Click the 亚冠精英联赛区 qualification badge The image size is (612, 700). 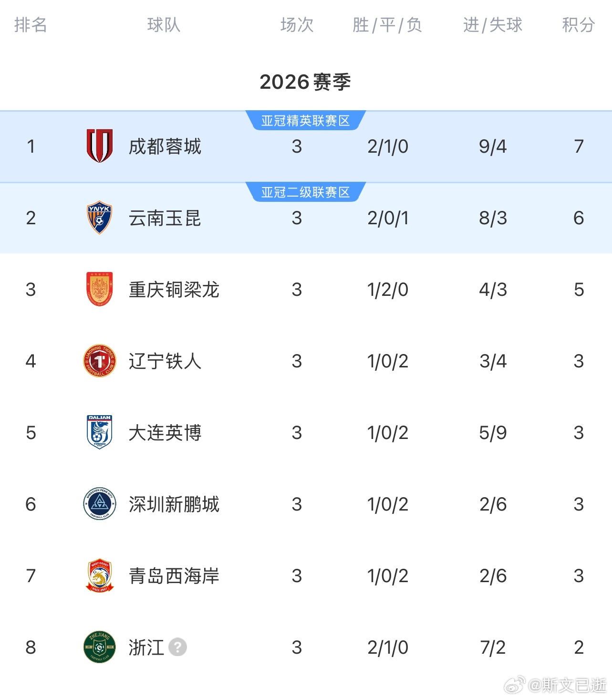pos(306,121)
